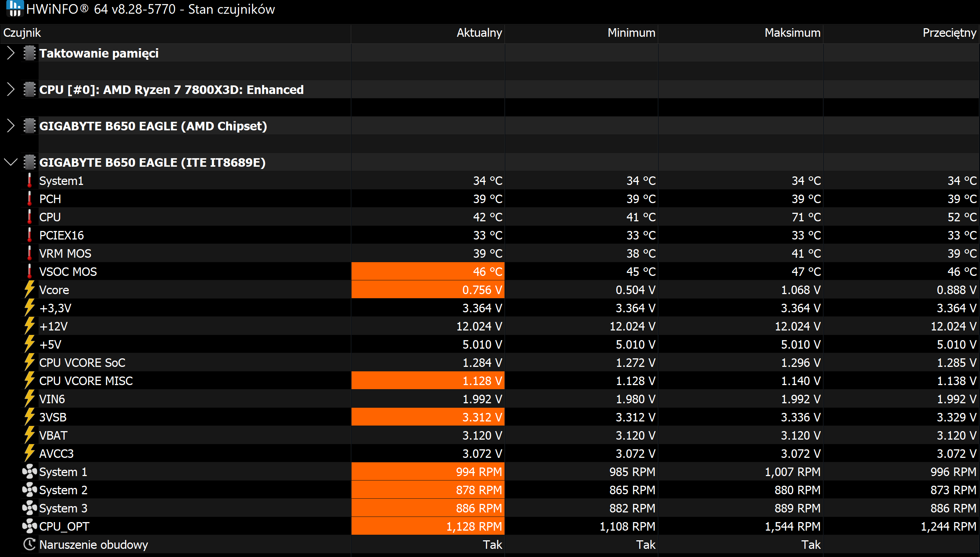Select the highlighted 46 °C VSOC MOS value
This screenshot has width=980, height=557.
pos(428,271)
